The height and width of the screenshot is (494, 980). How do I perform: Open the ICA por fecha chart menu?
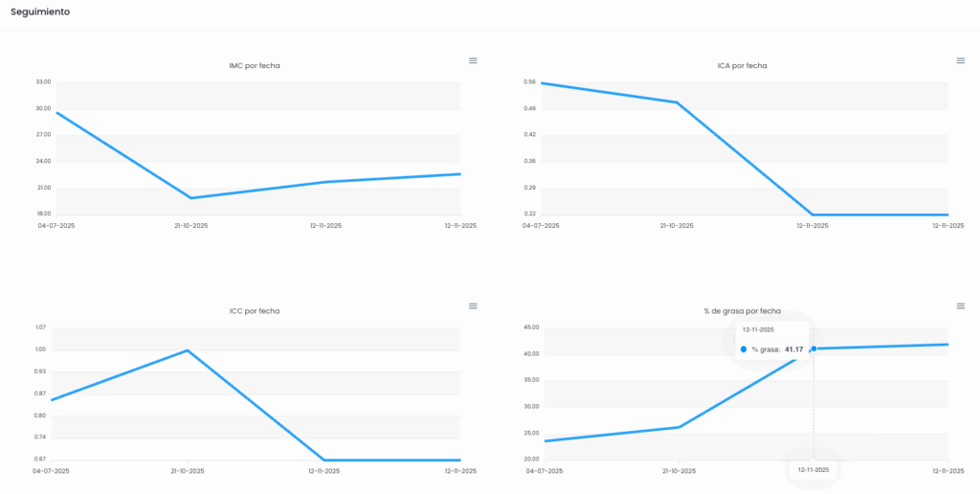tap(961, 60)
